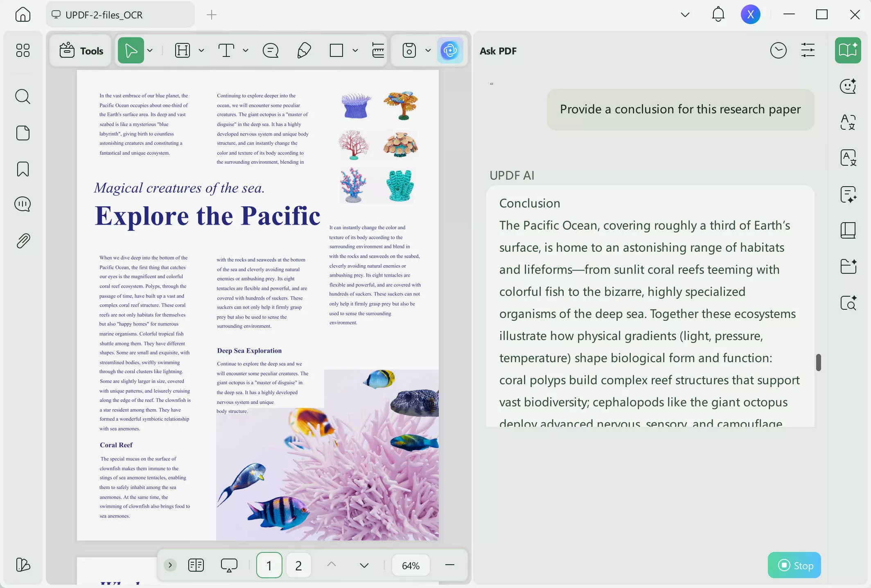Toggle the two-page reading view
This screenshot has height=588, width=871.
click(x=196, y=565)
